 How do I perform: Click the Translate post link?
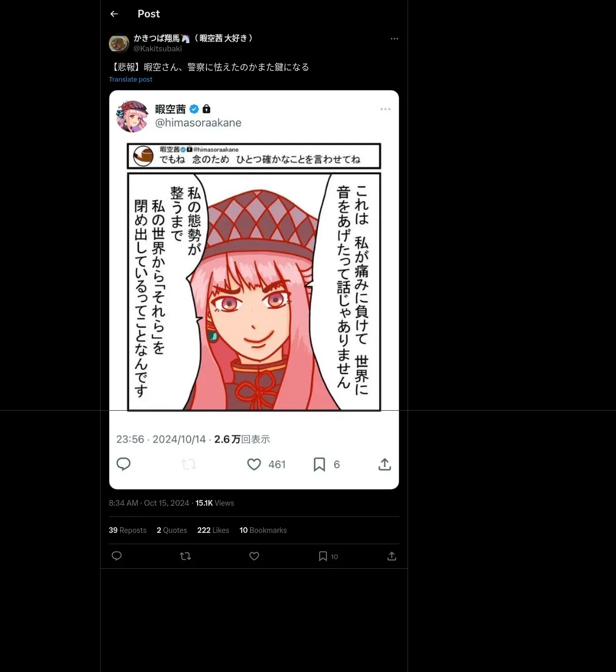coord(130,79)
